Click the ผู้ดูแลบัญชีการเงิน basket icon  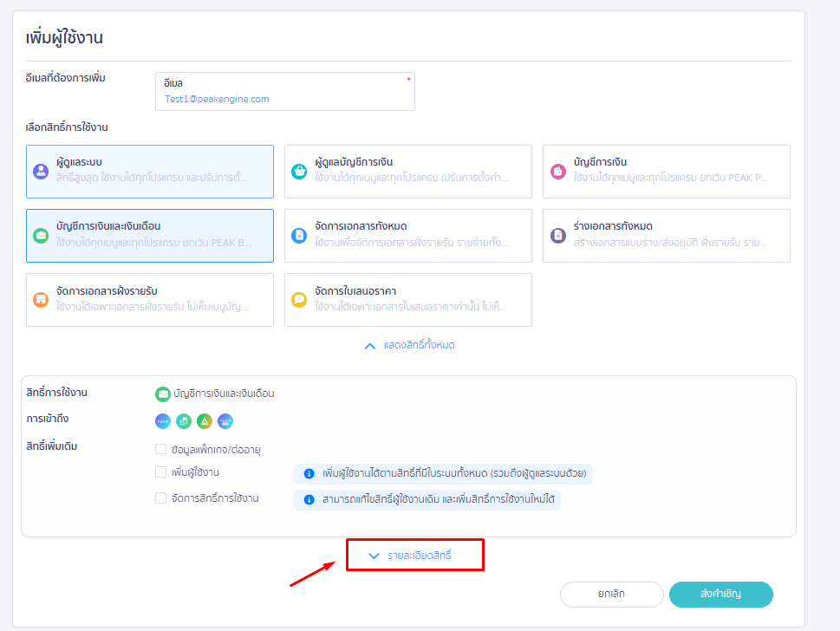pos(298,171)
